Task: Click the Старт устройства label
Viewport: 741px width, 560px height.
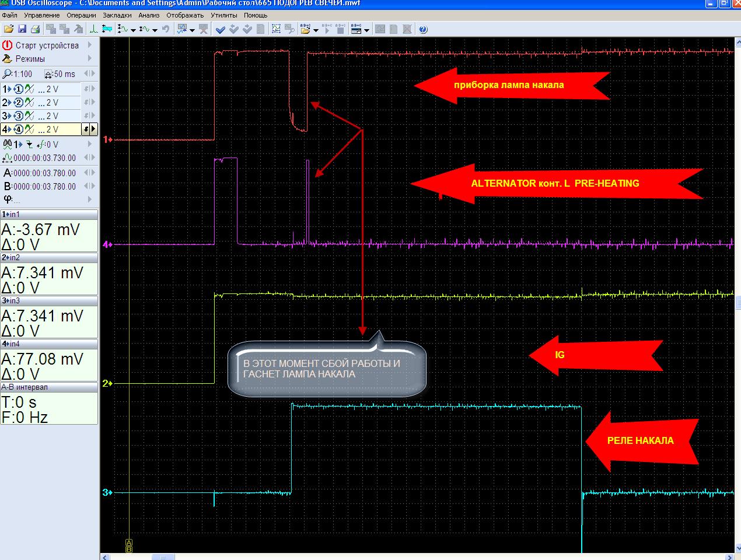Action: [x=47, y=45]
